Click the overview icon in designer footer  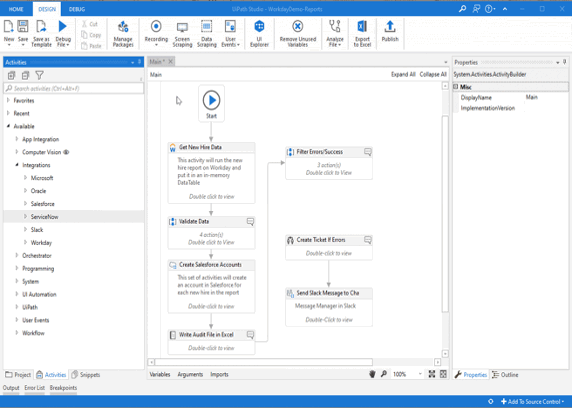pyautogui.click(x=443, y=374)
